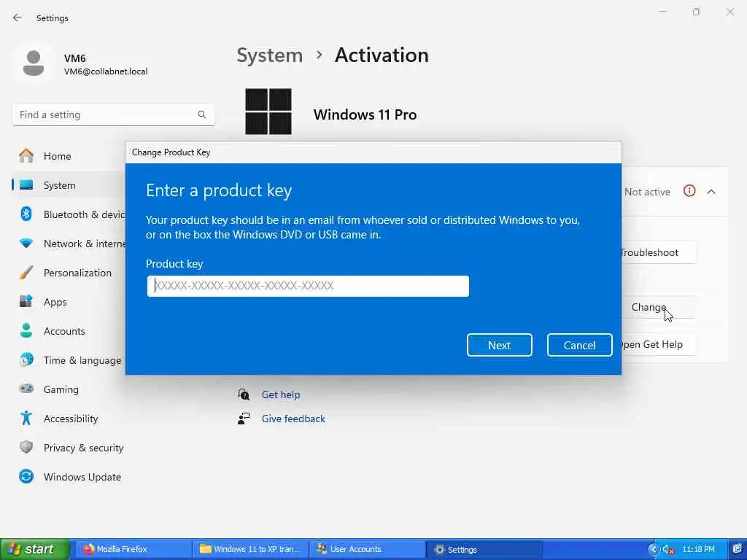Click the Privacy & security sidebar label
The width and height of the screenshot is (747, 560).
(x=83, y=448)
